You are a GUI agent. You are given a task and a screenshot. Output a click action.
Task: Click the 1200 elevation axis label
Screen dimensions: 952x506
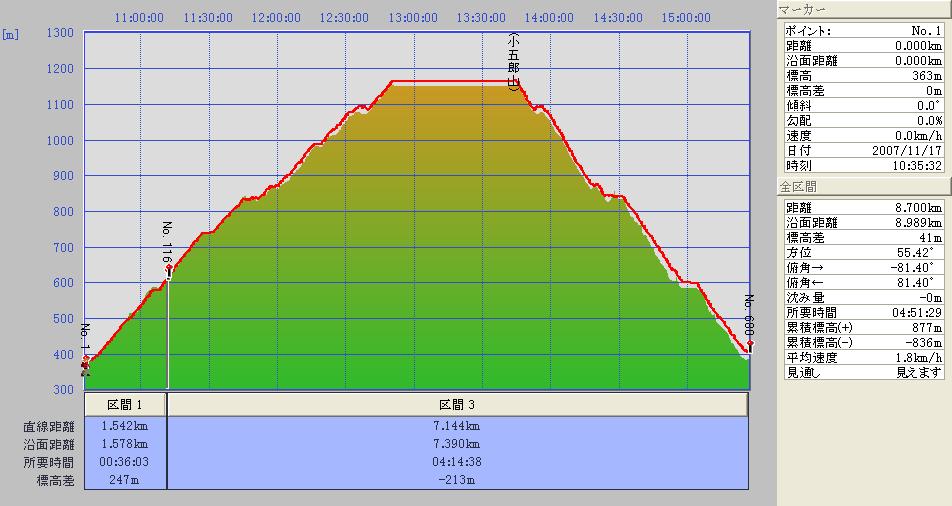click(60, 69)
